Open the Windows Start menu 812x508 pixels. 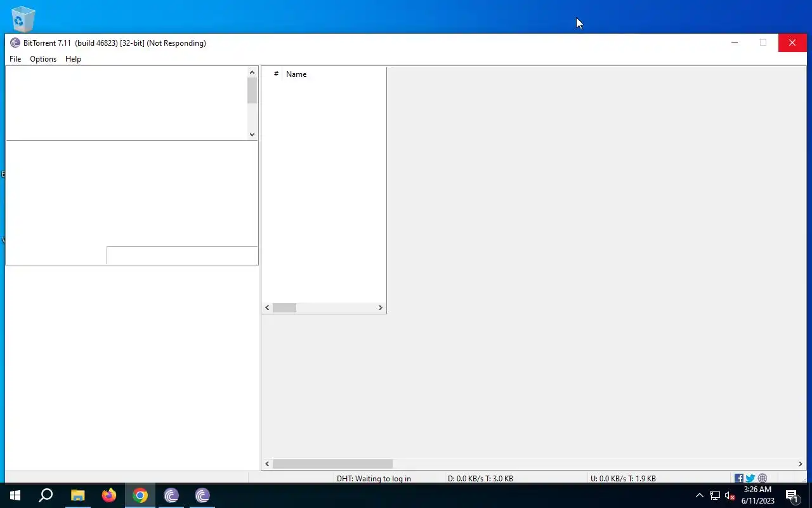(15, 495)
